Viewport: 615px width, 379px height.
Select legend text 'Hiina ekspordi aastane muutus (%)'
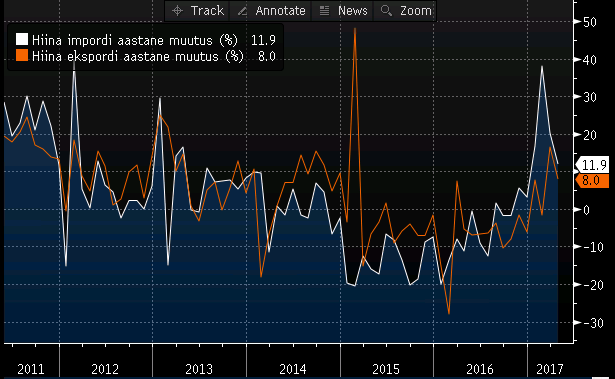(x=138, y=56)
